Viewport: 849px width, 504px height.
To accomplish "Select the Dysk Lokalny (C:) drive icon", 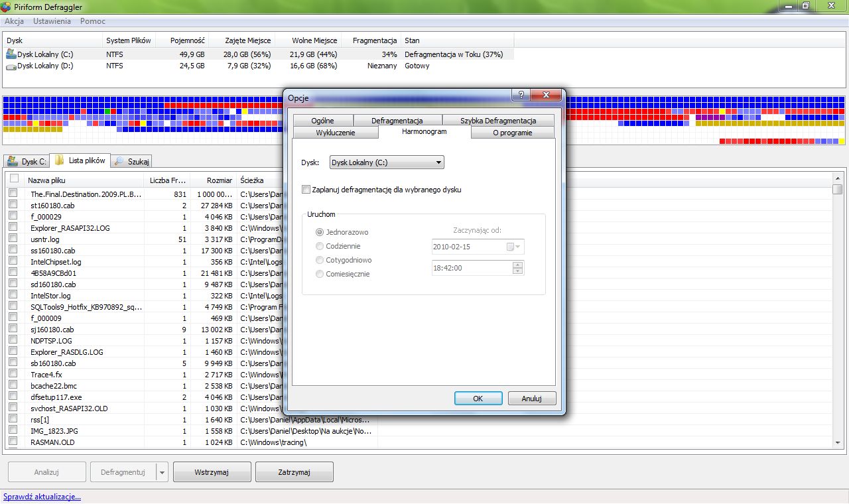I will 11,54.
